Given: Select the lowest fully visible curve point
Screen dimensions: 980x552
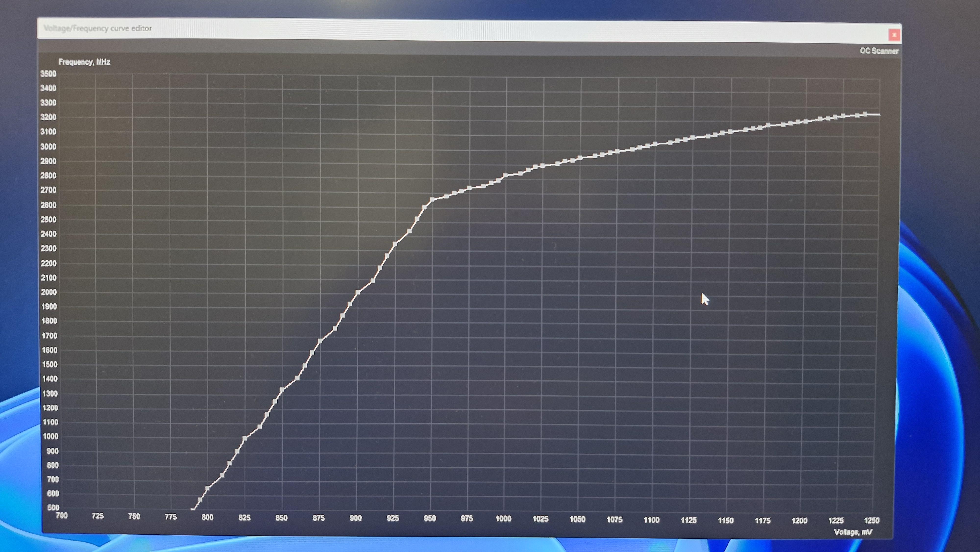Looking at the screenshot, I should 200,500.
